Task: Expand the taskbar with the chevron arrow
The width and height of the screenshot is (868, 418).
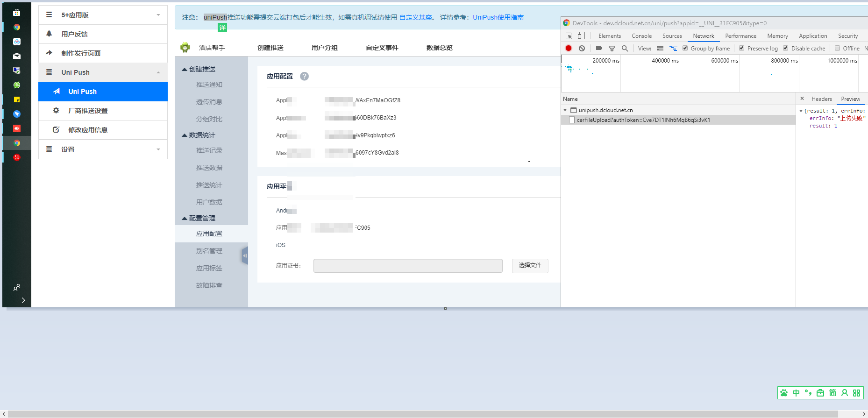Action: coord(23,300)
